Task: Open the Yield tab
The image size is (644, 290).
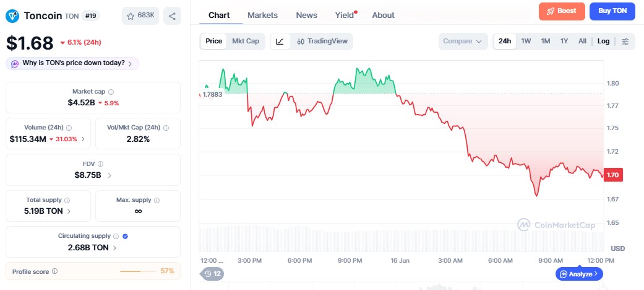Action: pos(345,15)
